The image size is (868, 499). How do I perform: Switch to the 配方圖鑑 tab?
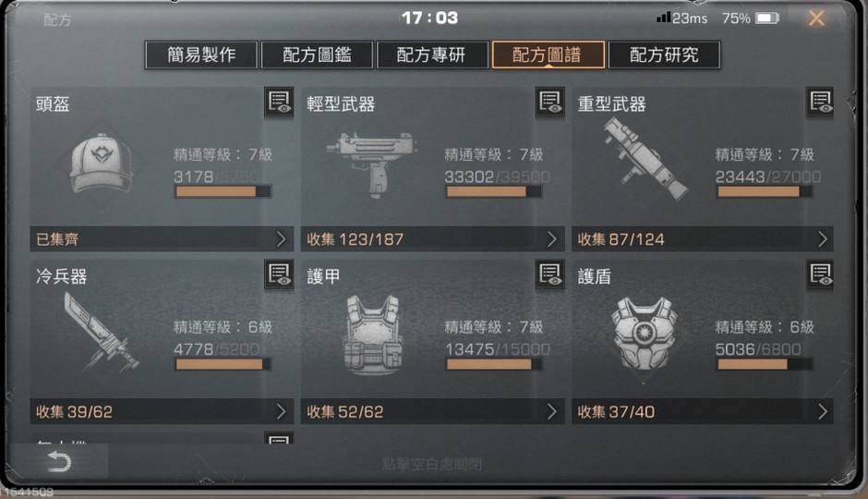318,55
